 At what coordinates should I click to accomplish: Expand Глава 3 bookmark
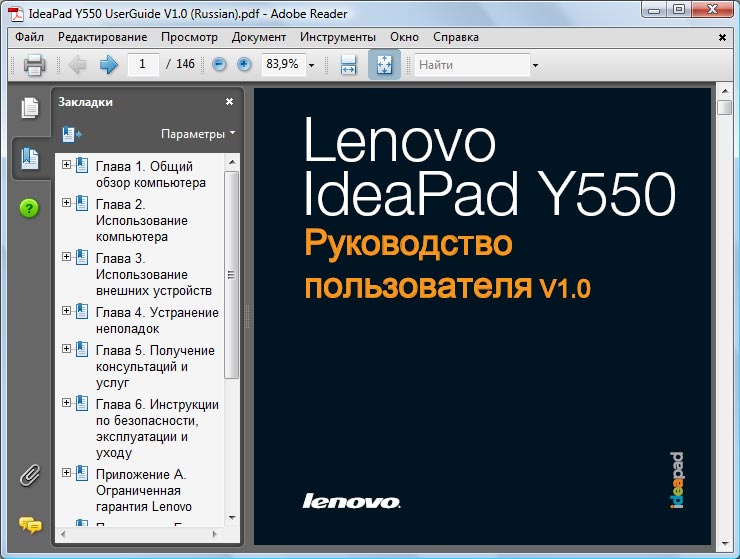pos(67,257)
